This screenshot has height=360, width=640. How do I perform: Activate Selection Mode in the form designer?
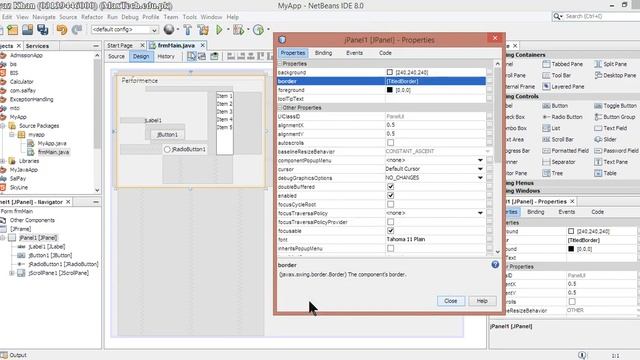tap(191, 56)
